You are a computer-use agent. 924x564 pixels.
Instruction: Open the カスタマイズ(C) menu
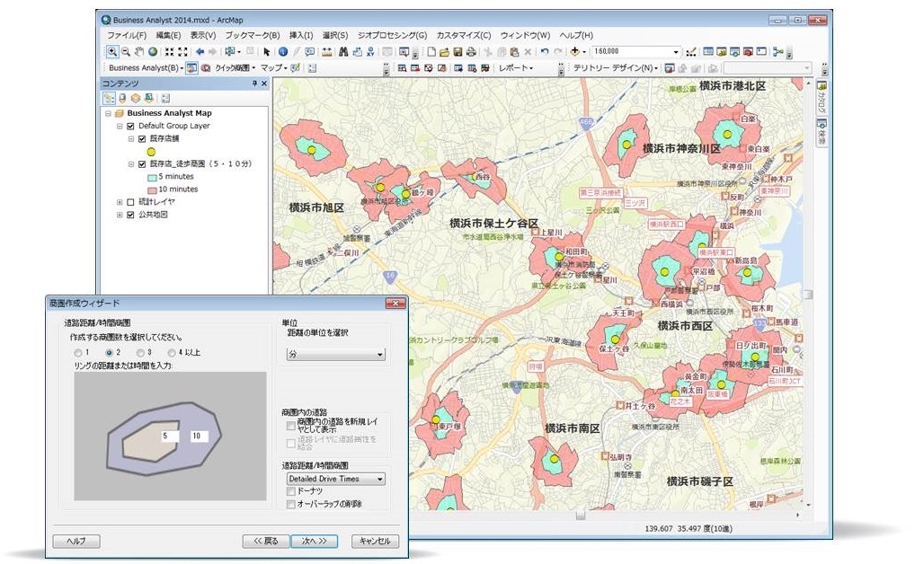464,35
